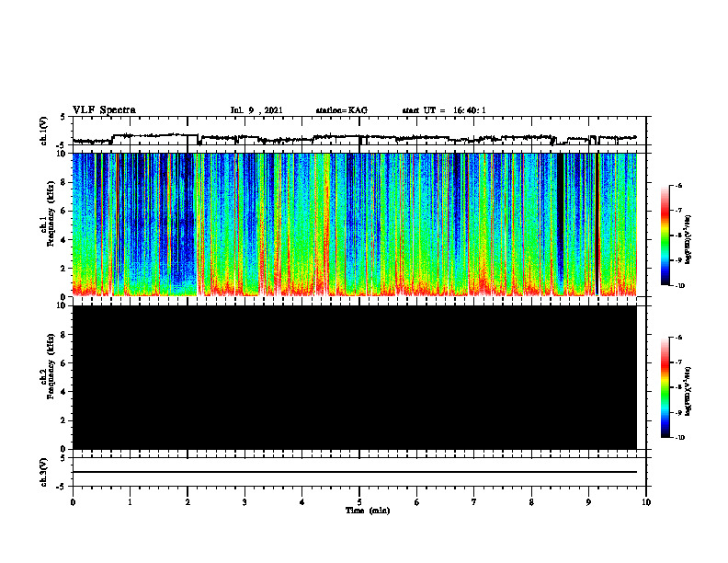Image resolution: width=728 pixels, height=563 pixels.
Task: Select the "start UT = 16:40:1" header text
Action: (x=444, y=110)
